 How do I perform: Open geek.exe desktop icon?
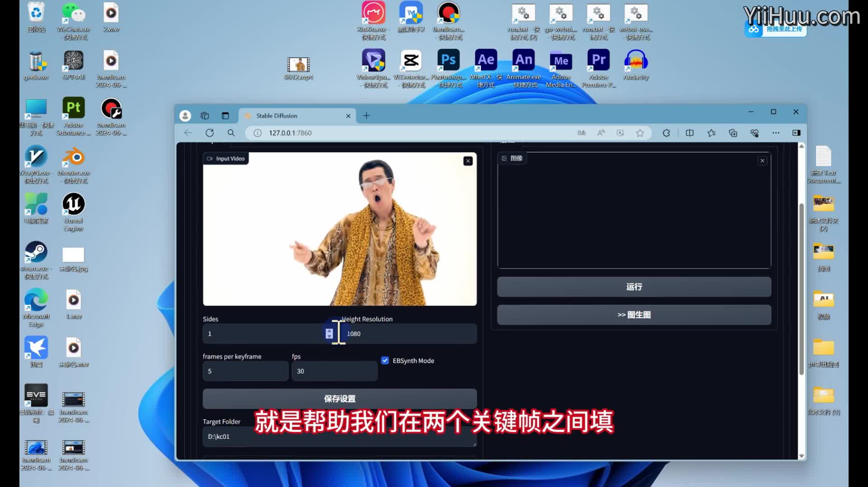point(36,66)
